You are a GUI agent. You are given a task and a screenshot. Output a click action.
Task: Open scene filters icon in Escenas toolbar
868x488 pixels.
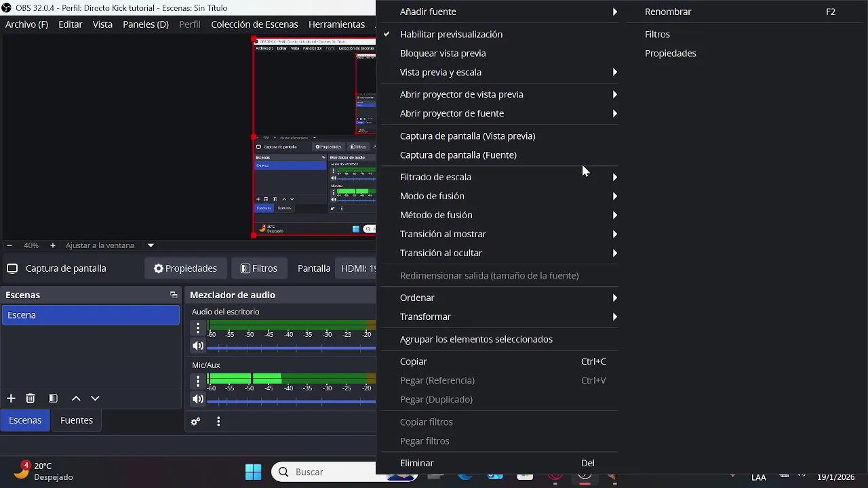pyautogui.click(x=53, y=399)
